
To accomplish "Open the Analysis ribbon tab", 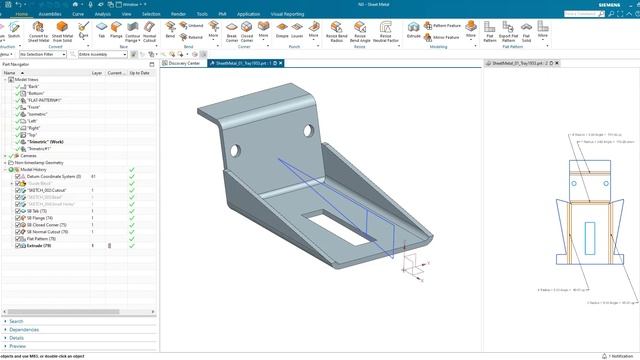I will click(102, 14).
